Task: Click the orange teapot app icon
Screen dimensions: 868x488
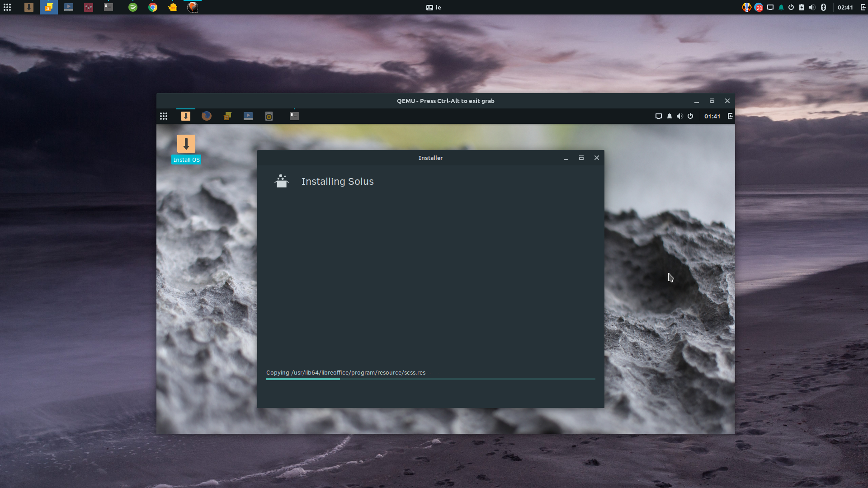Action: (173, 7)
